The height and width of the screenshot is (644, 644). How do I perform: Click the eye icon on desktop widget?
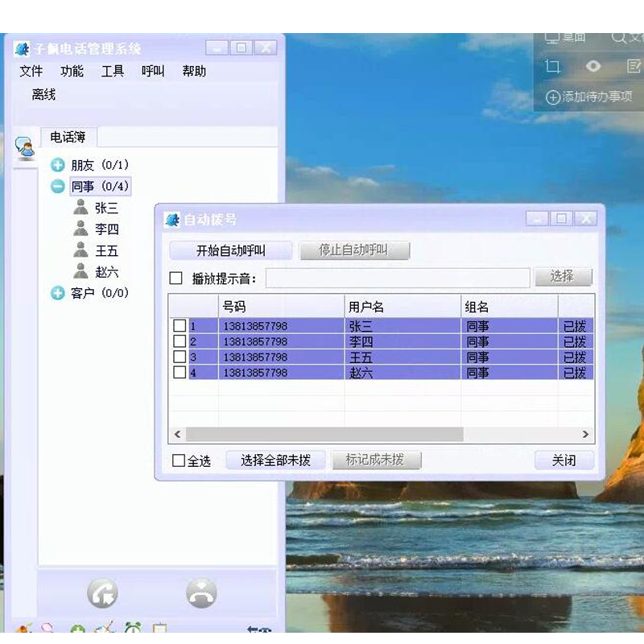pyautogui.click(x=593, y=66)
